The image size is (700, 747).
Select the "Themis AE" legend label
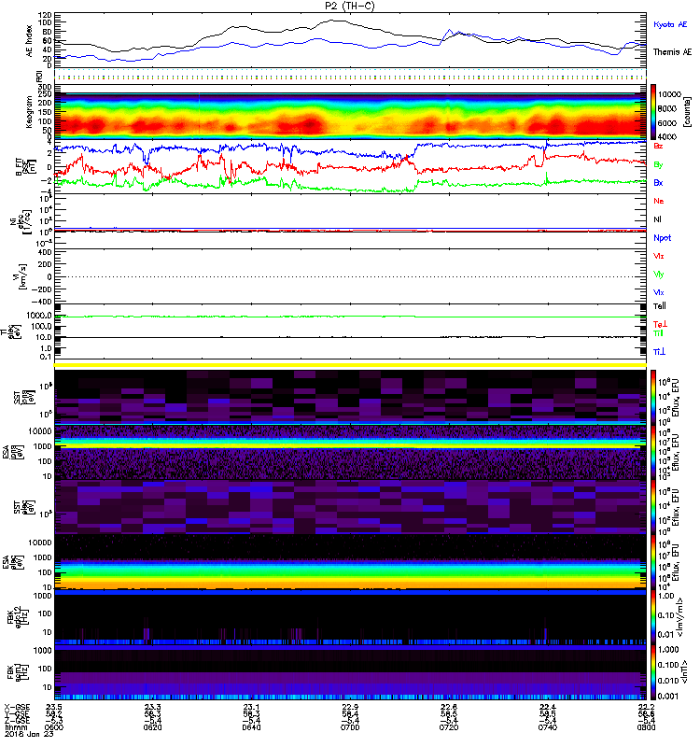pos(672,52)
